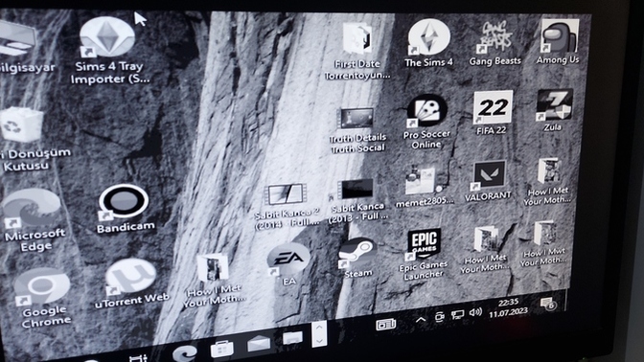This screenshot has height=362, width=644.
Task: Launch Microsoft Edge from the desktop
Action: tap(34, 220)
